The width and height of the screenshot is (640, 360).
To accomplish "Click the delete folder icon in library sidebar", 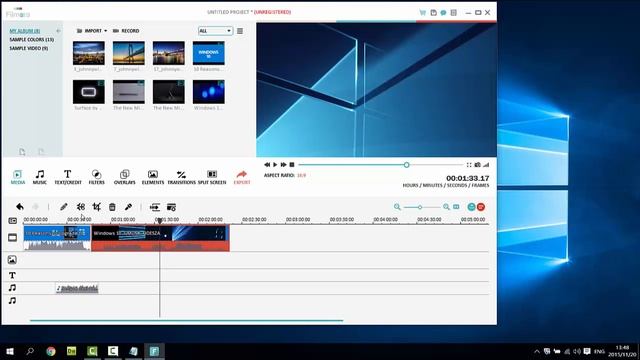I will coord(41,152).
